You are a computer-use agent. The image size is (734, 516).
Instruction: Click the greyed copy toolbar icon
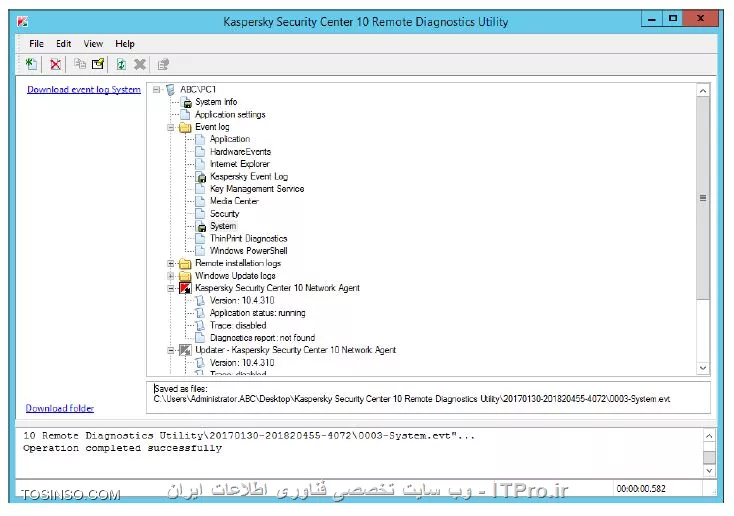click(80, 64)
